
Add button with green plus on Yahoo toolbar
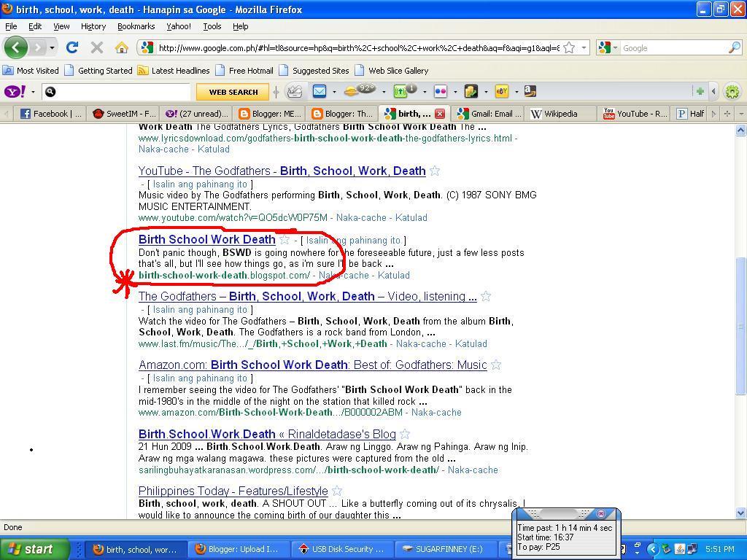(700, 91)
